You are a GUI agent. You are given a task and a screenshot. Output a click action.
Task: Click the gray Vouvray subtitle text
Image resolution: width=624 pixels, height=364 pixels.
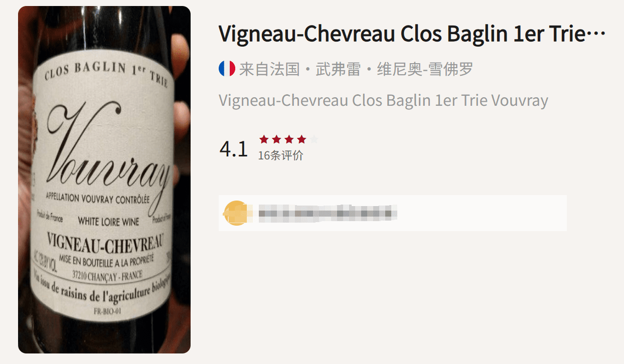(383, 100)
